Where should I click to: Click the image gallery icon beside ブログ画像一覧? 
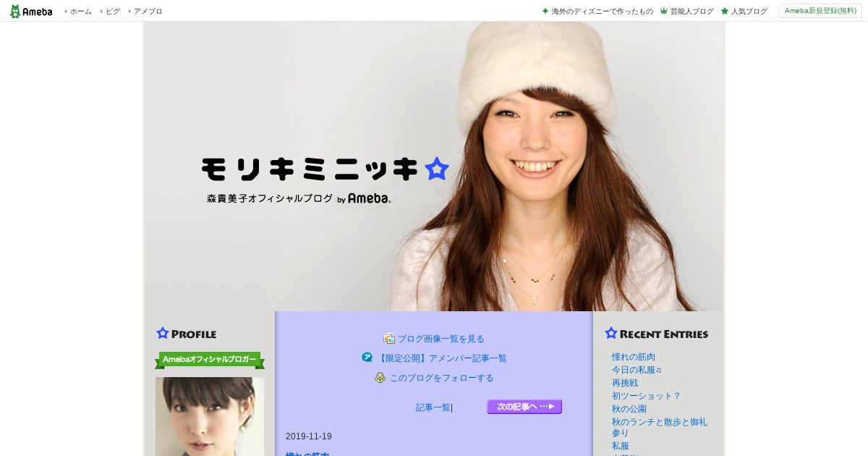(x=389, y=338)
